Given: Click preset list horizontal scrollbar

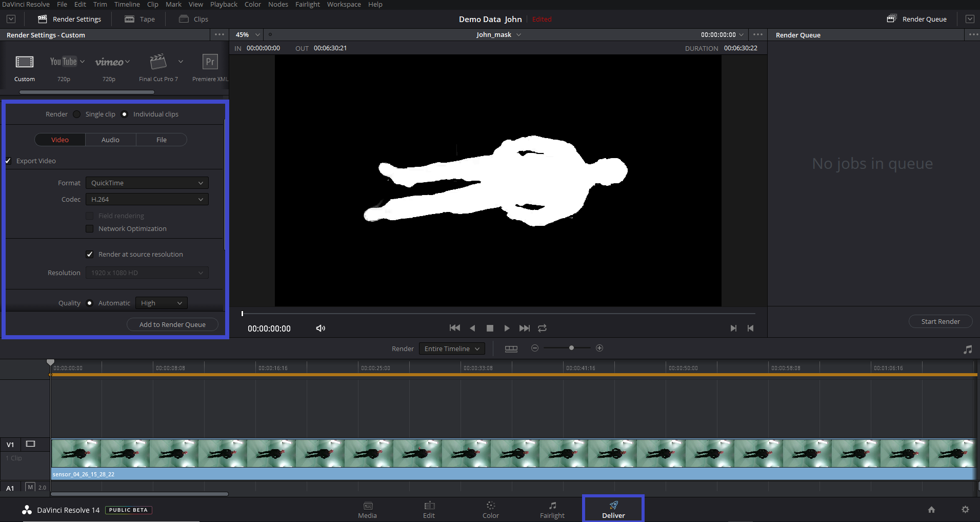Looking at the screenshot, I should (87, 92).
